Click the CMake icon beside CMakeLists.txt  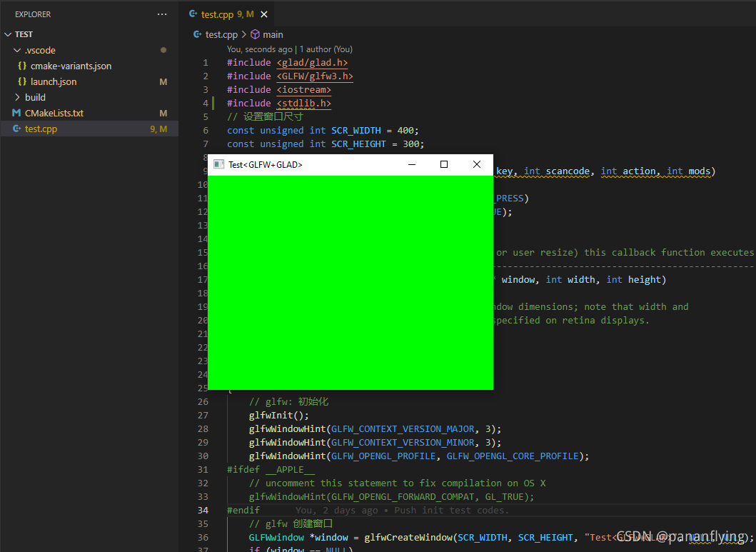pyautogui.click(x=16, y=114)
